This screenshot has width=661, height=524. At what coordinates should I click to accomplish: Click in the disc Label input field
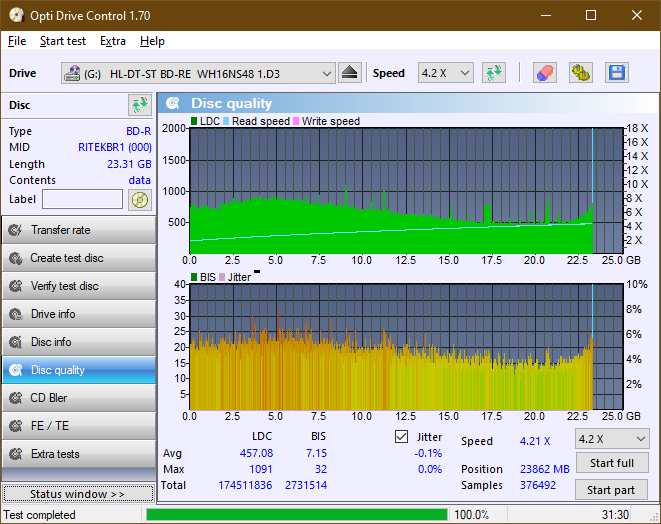click(83, 199)
